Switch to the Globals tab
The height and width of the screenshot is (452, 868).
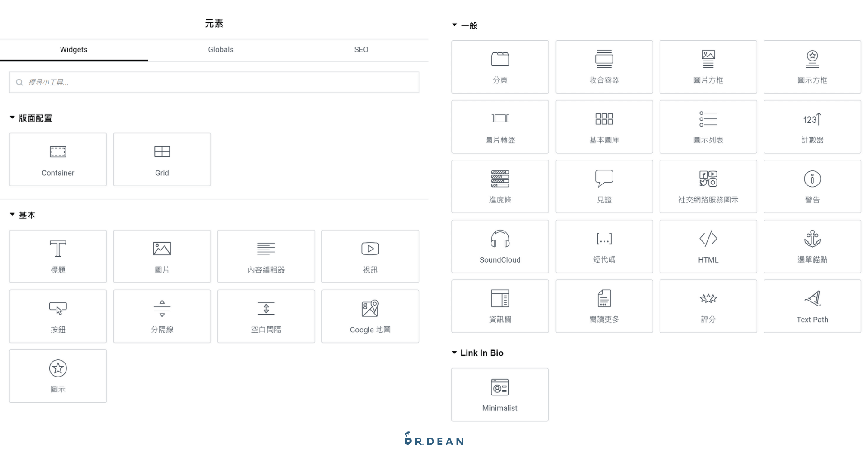click(x=220, y=50)
